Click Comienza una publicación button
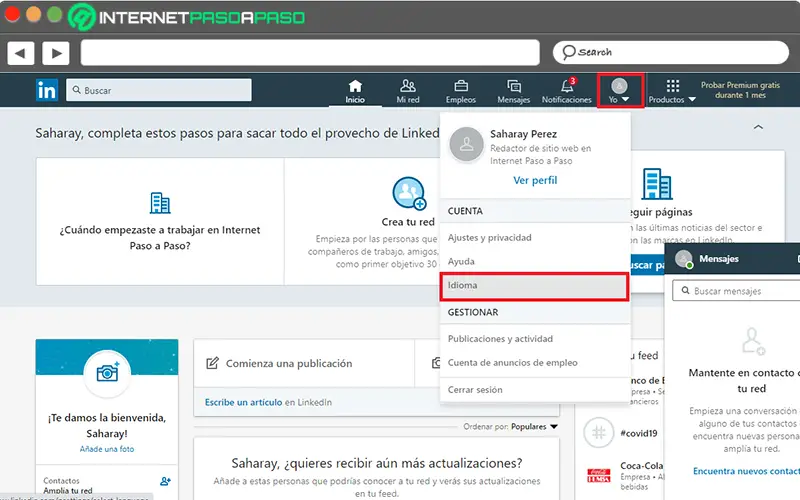This screenshot has height=500, width=800. pos(304,363)
